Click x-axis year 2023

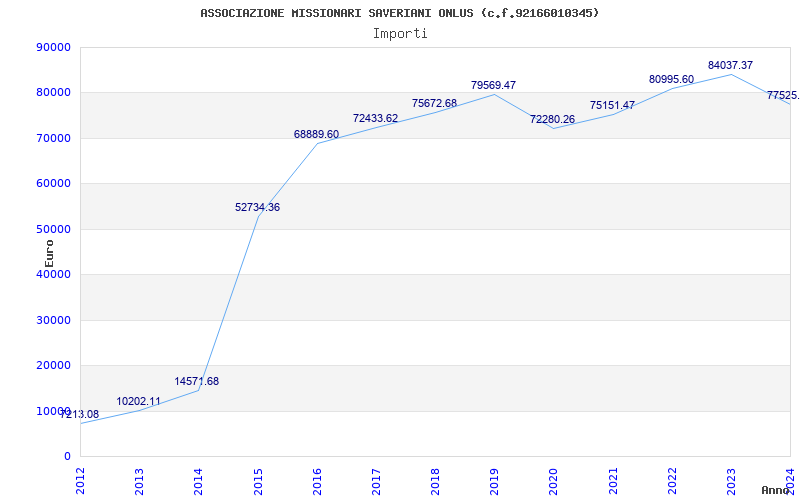pyautogui.click(x=731, y=482)
